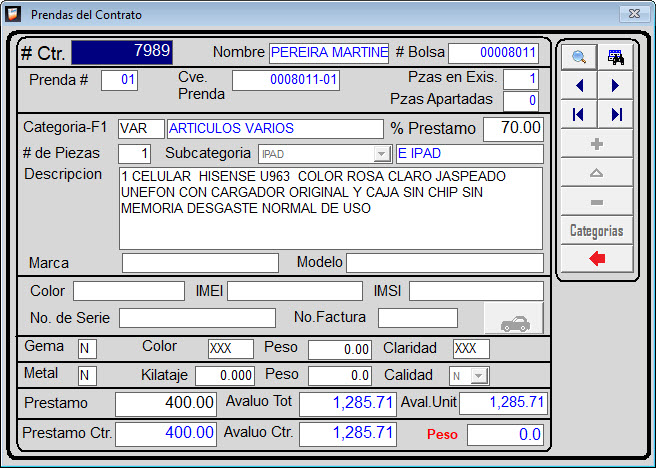Click the Marca input field
656x468 pixels.
tap(200, 263)
